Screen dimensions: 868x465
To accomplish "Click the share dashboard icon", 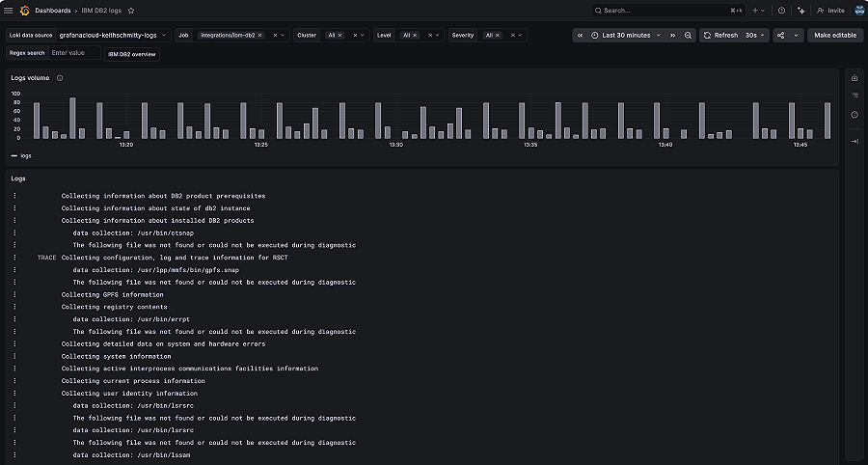I will click(780, 36).
